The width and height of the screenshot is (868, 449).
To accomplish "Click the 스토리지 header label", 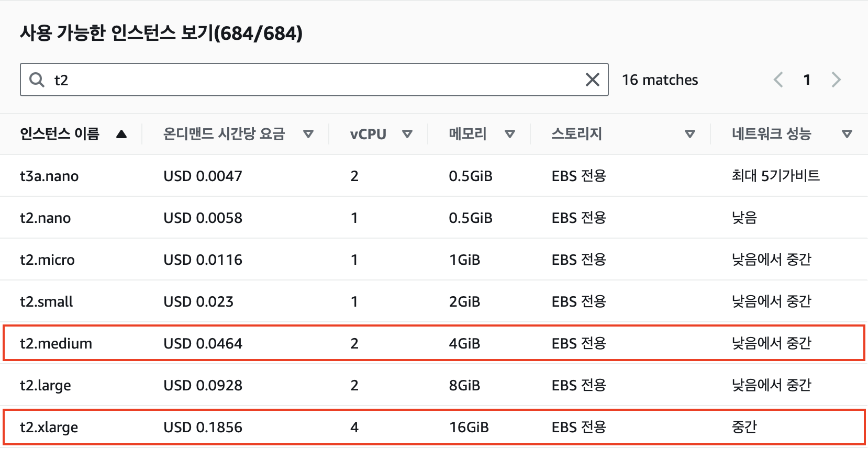I will 577,134.
